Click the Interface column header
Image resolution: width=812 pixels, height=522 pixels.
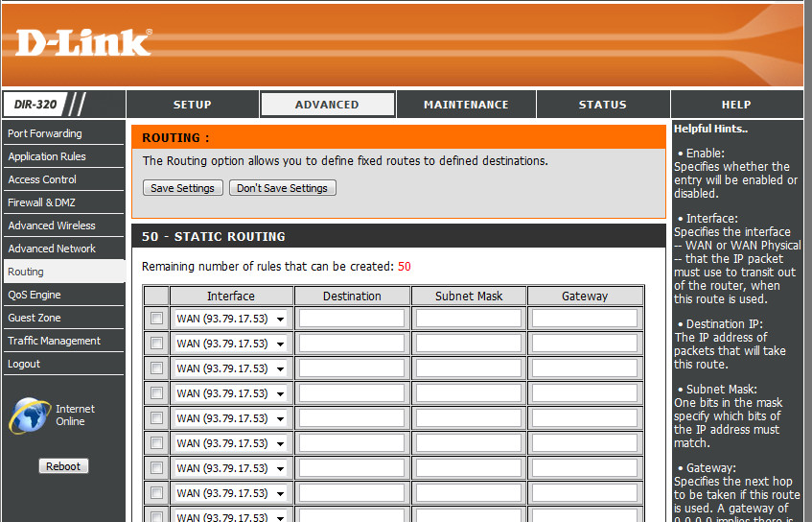[x=231, y=296]
